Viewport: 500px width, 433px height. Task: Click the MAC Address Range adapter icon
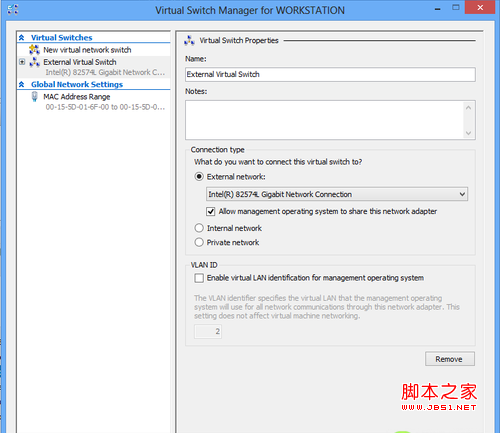(x=34, y=97)
